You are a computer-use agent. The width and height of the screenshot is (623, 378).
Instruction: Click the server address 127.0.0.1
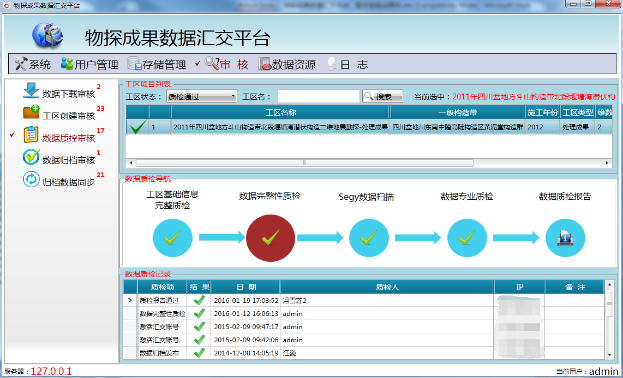click(x=51, y=371)
